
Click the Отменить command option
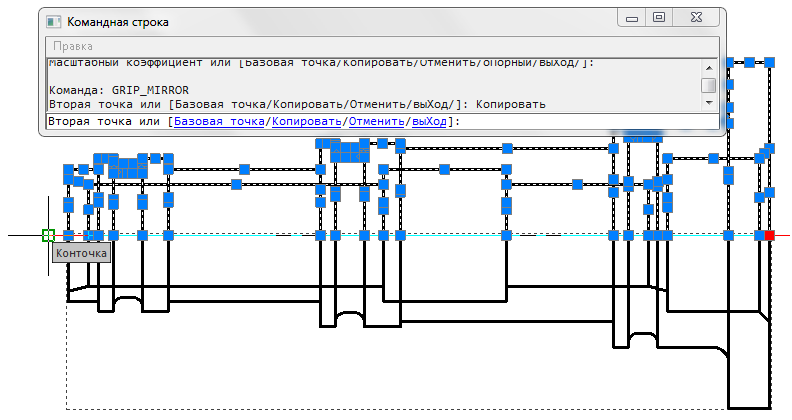pyautogui.click(x=376, y=122)
